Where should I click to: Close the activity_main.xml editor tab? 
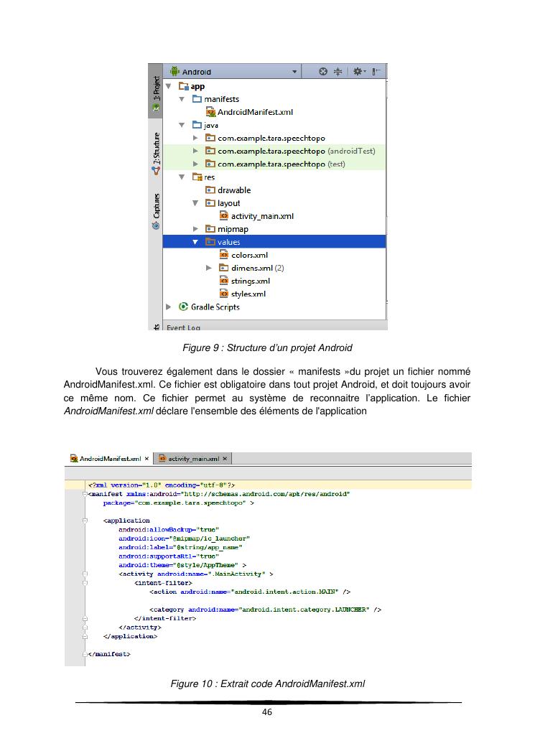225,458
